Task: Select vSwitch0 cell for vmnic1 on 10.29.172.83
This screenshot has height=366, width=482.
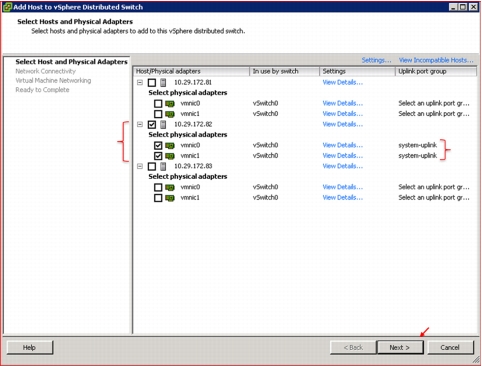Action: pos(265,197)
